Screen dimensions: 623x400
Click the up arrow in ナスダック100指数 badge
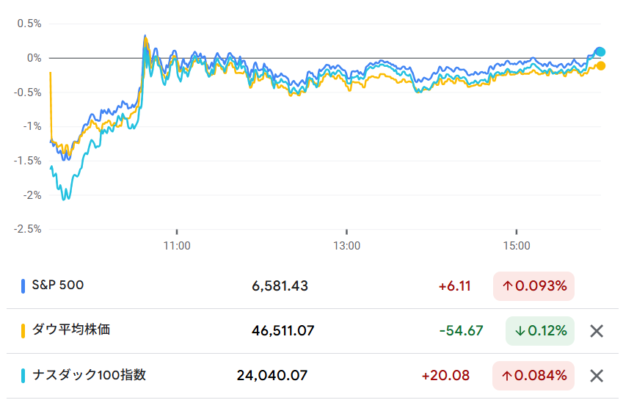pyautogui.click(x=508, y=376)
